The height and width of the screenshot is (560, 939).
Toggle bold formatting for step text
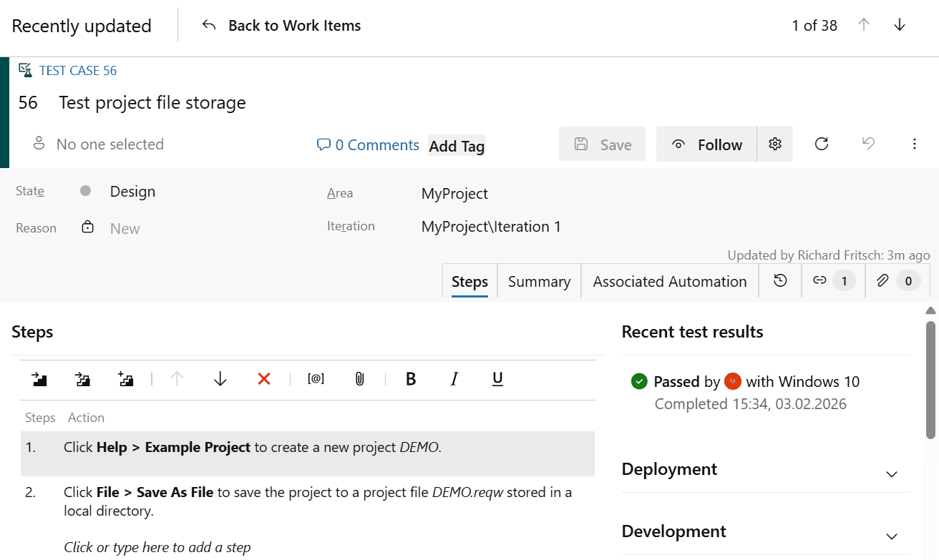click(410, 379)
